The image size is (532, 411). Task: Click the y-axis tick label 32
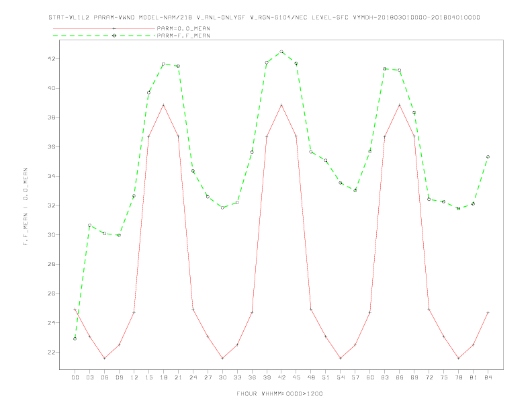pyautogui.click(x=51, y=205)
